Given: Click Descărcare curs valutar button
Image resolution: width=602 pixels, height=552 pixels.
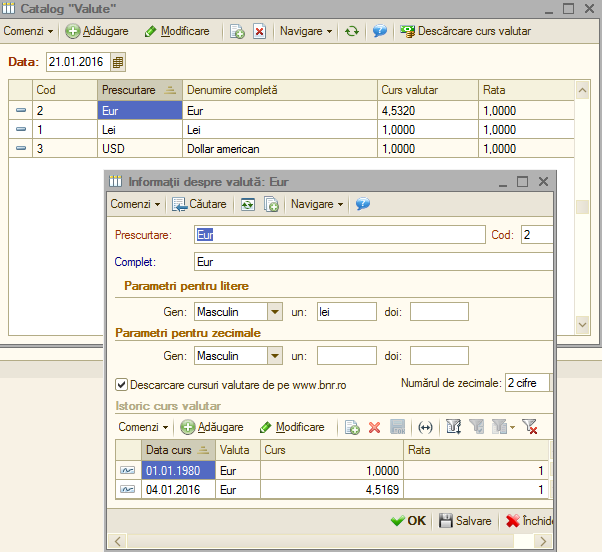Looking at the screenshot, I should [465, 31].
